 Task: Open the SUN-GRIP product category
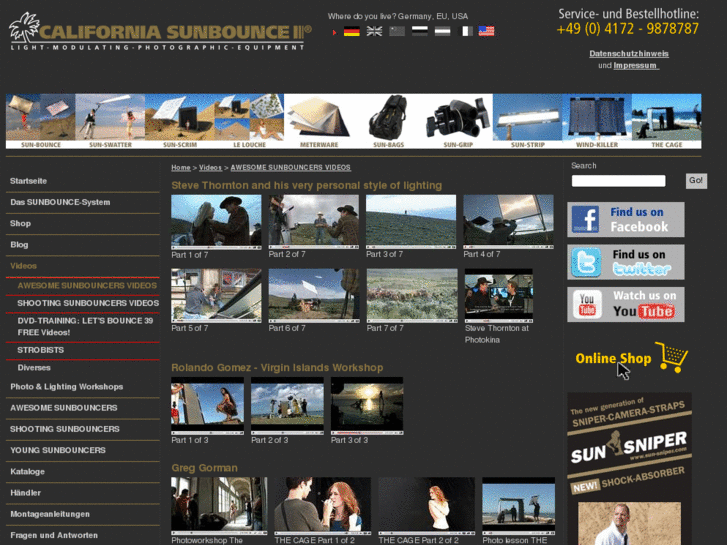[458, 121]
